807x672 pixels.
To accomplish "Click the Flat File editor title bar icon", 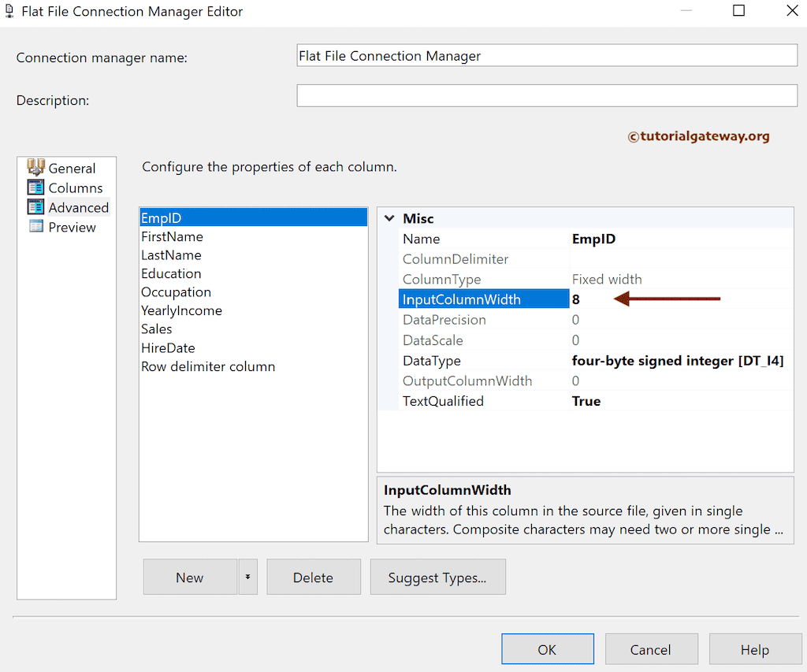I will (x=10, y=11).
